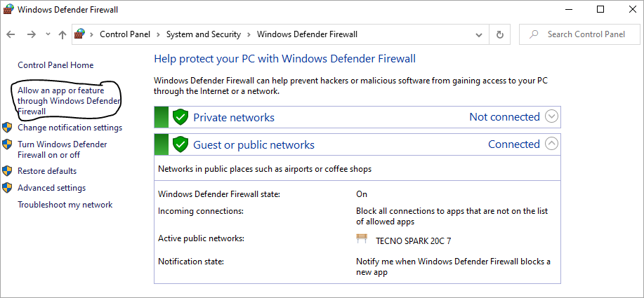Maximize the Windows Defender Firewall window
644x298 pixels.
click(600, 9)
